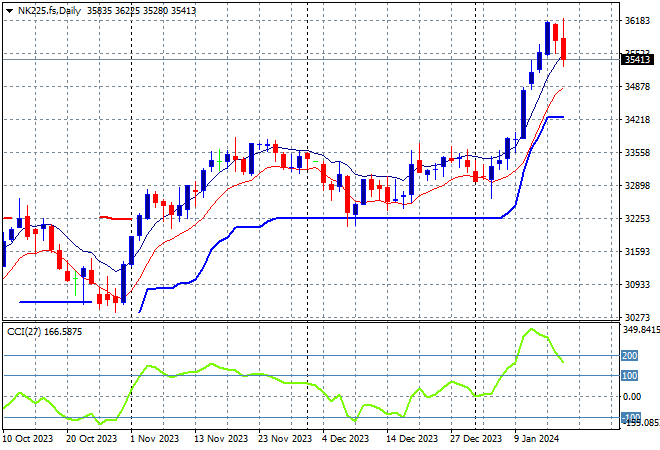Viewport: 660px width, 450px height.
Task: Select the date label 23 Nov 2023
Action: coord(285,439)
